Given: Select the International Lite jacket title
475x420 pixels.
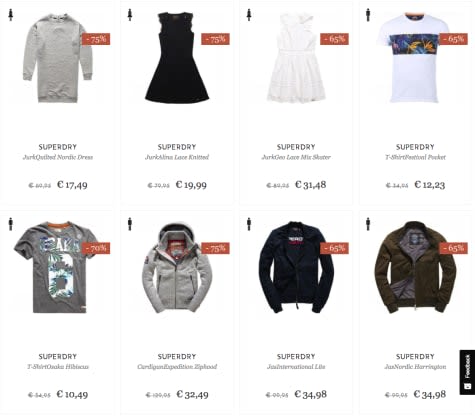Looking at the screenshot, I should coord(296,367).
